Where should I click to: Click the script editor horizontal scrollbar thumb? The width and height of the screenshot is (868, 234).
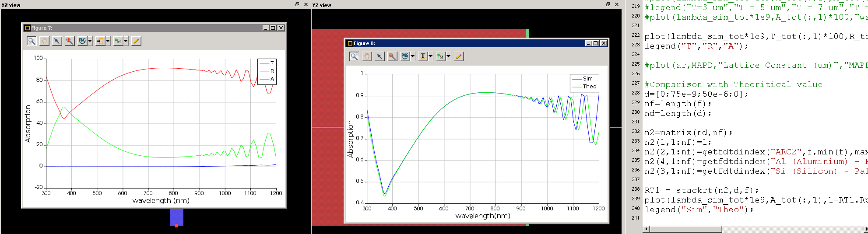[x=686, y=229]
